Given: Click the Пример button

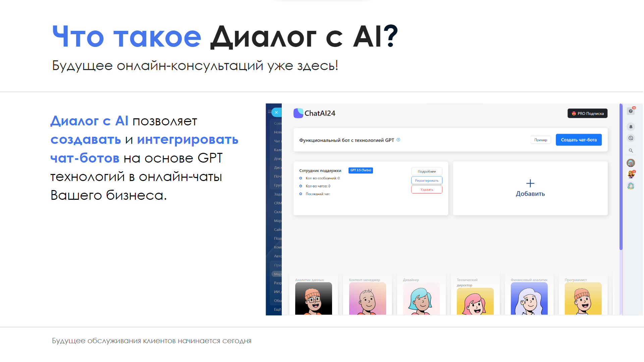Looking at the screenshot, I should click(541, 140).
